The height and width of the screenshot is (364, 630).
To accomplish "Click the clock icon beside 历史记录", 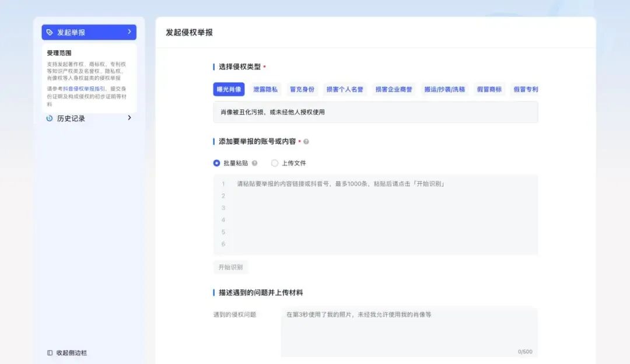I will click(50, 118).
